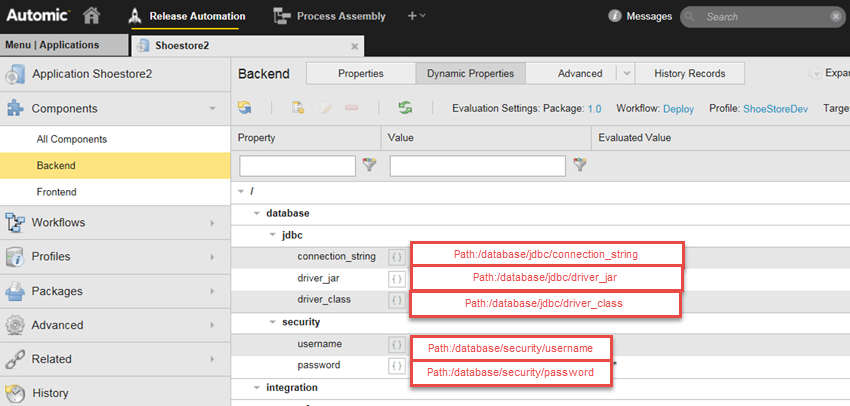Open the Advanced tab dropdown arrow
Viewport: 850px width, 406px height.
click(x=625, y=74)
